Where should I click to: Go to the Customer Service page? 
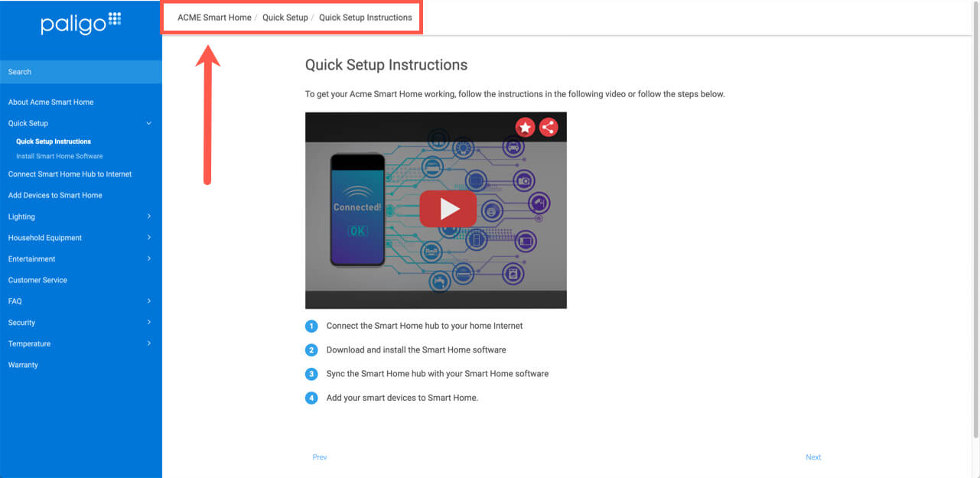point(37,280)
